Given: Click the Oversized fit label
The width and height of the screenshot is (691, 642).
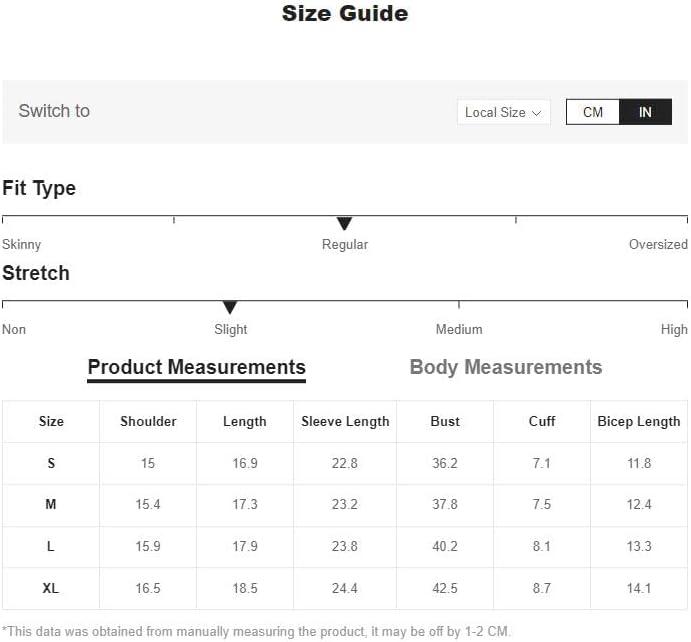Looking at the screenshot, I should 658,244.
